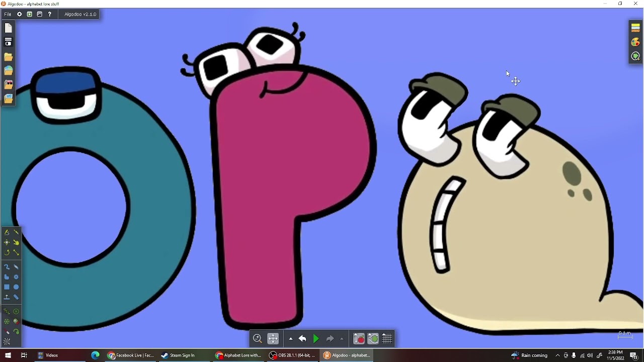Select the Pan tool in bottom bar
644x362 pixels.
point(273,338)
